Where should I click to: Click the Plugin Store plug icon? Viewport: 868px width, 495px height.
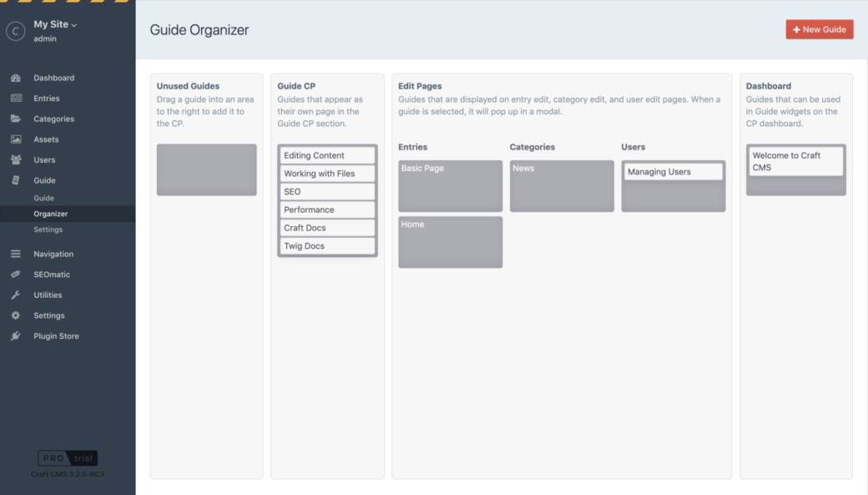tap(16, 336)
